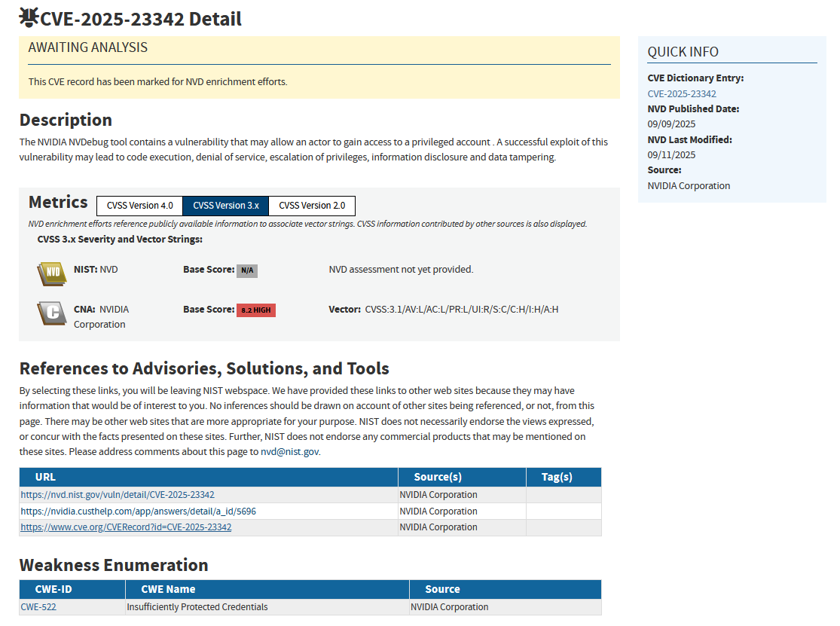Open the CVSS Version 2.0 tab

coord(312,206)
